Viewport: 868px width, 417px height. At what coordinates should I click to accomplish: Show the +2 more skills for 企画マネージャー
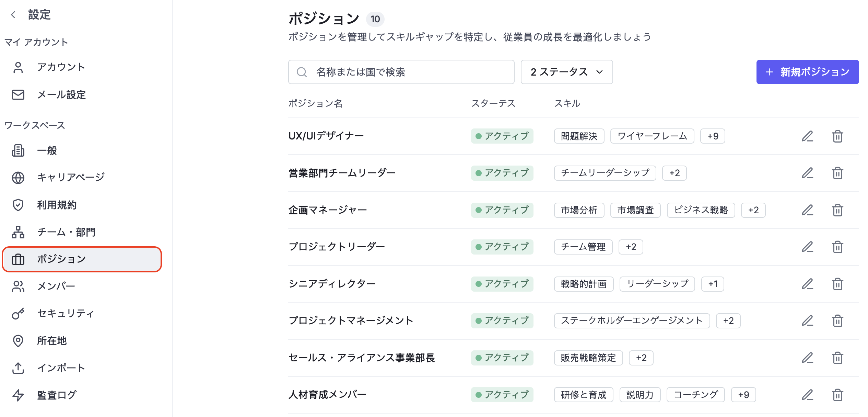click(753, 210)
